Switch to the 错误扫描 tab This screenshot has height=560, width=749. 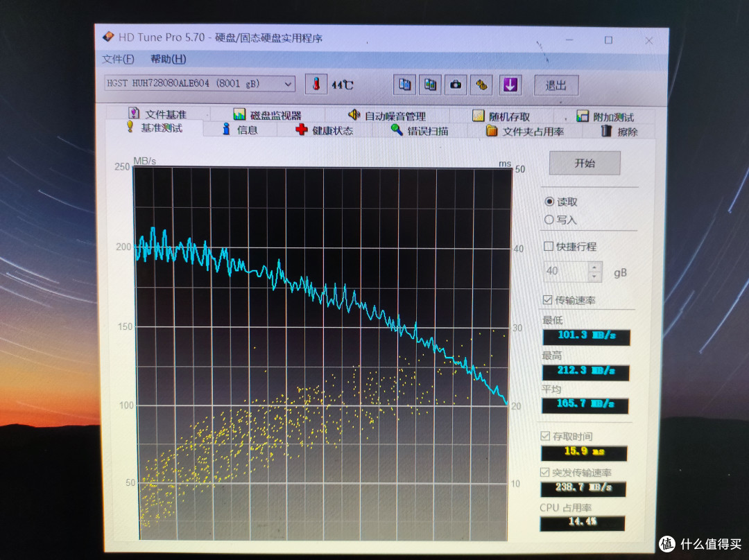420,131
